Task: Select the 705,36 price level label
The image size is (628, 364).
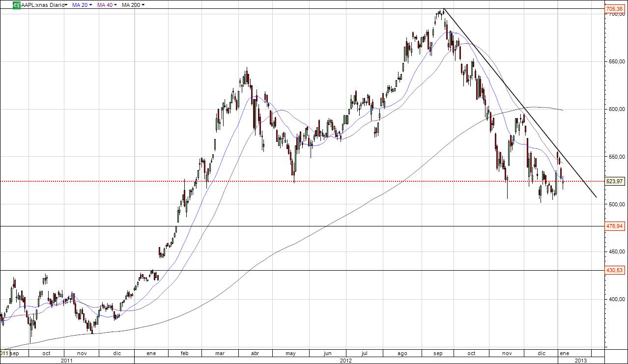Action: pyautogui.click(x=615, y=9)
